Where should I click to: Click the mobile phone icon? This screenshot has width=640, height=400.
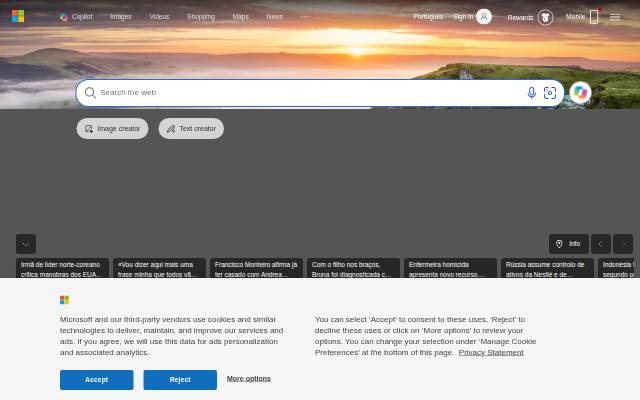click(594, 17)
